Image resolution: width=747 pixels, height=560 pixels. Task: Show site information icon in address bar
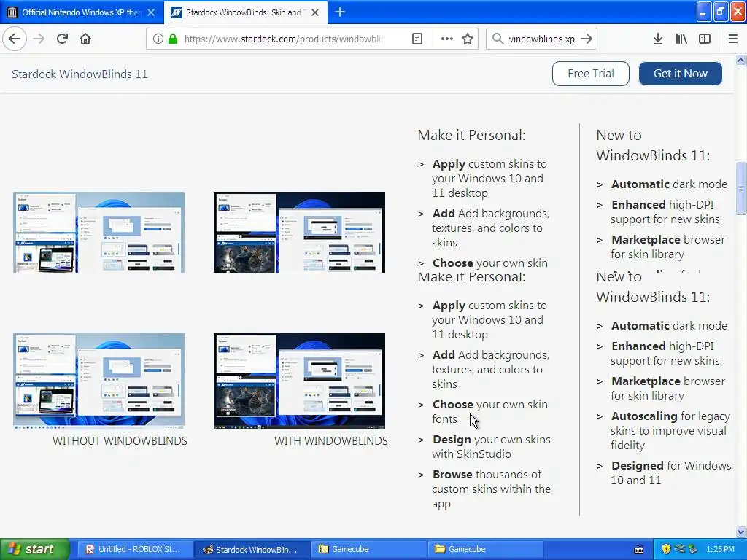pyautogui.click(x=158, y=39)
